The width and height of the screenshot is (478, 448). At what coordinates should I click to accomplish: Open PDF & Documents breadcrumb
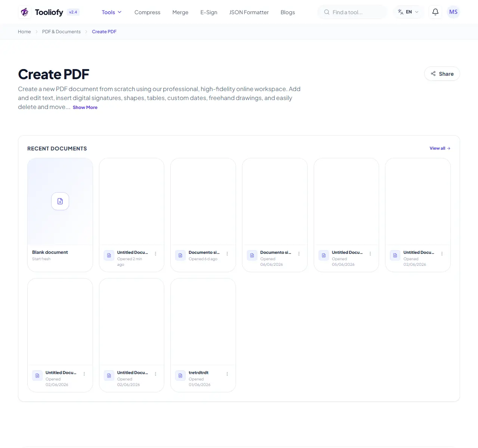[61, 32]
